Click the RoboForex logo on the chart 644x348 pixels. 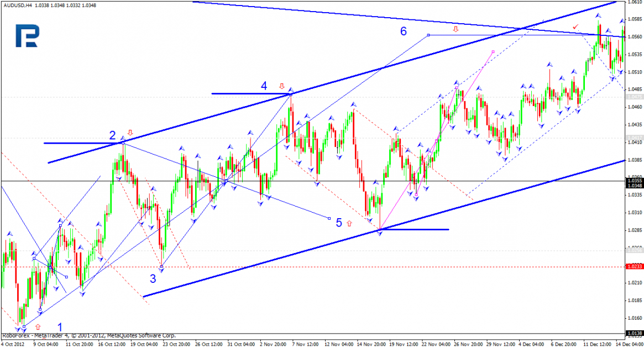pos(27,36)
